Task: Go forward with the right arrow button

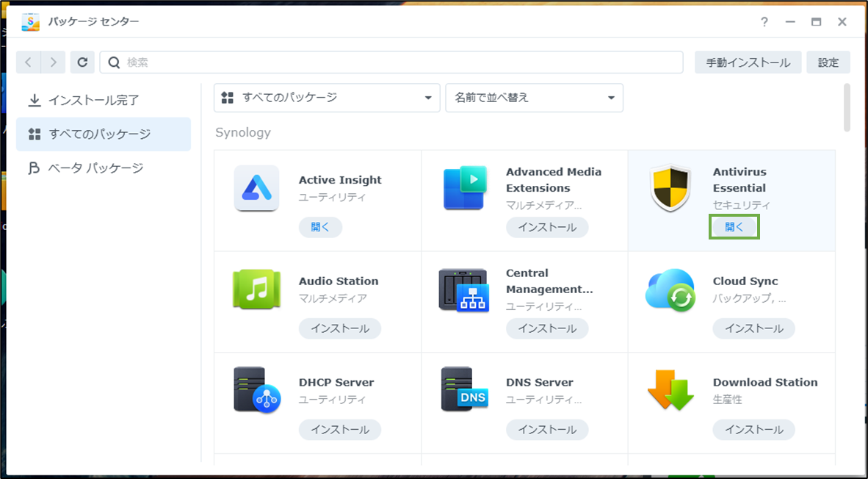Action: (x=53, y=62)
